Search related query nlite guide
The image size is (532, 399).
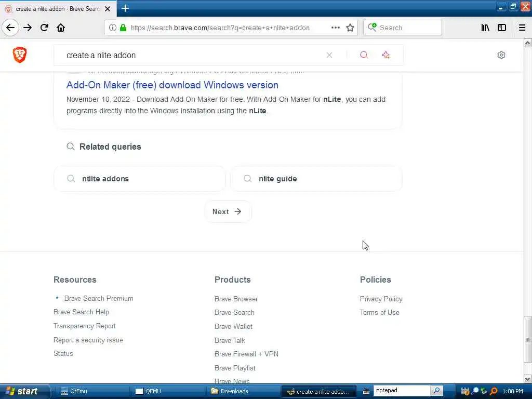pos(316,179)
